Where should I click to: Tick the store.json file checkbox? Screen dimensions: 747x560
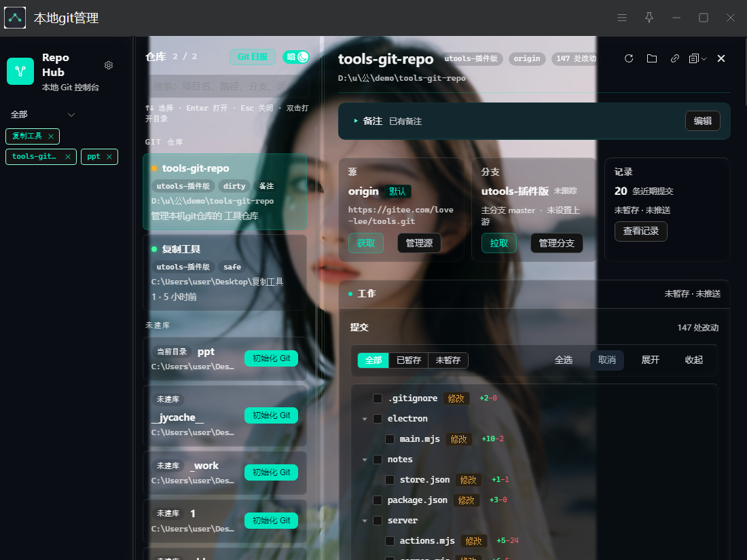coord(390,480)
